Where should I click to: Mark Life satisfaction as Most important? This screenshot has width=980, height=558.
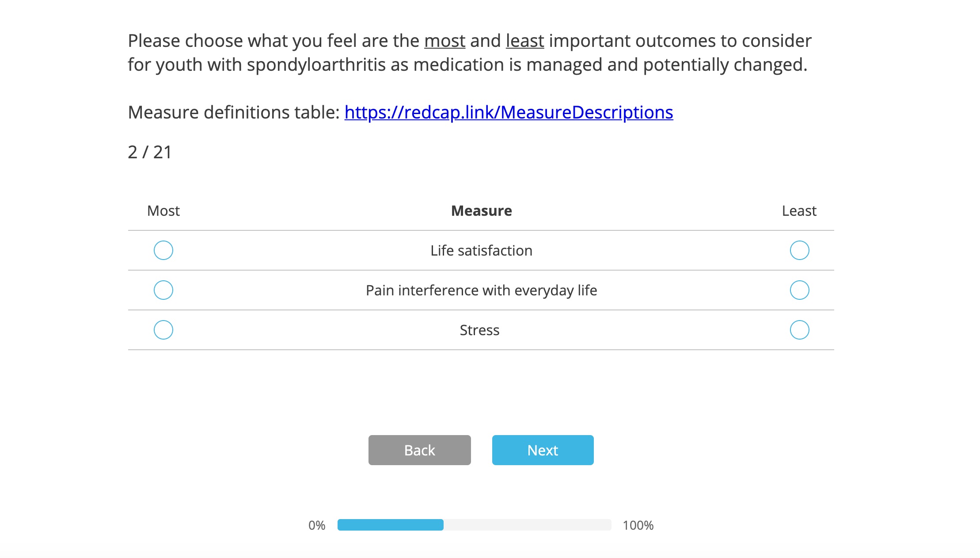pos(163,250)
